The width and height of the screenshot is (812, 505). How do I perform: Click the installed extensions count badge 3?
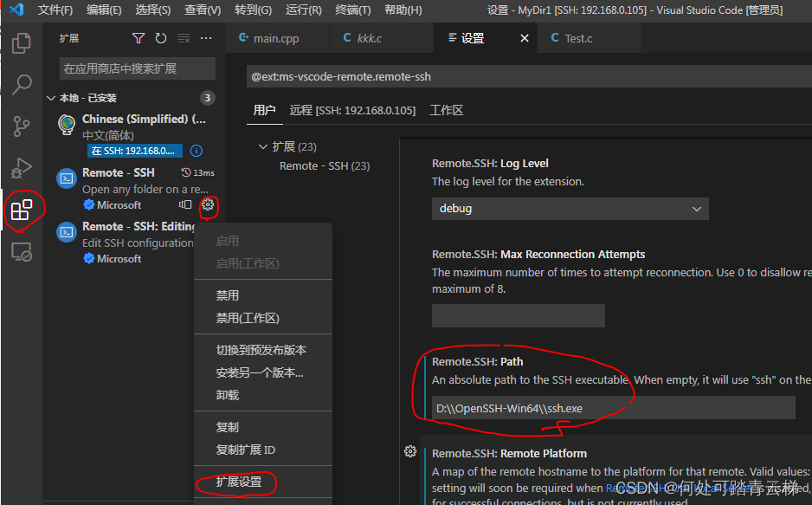pos(207,98)
